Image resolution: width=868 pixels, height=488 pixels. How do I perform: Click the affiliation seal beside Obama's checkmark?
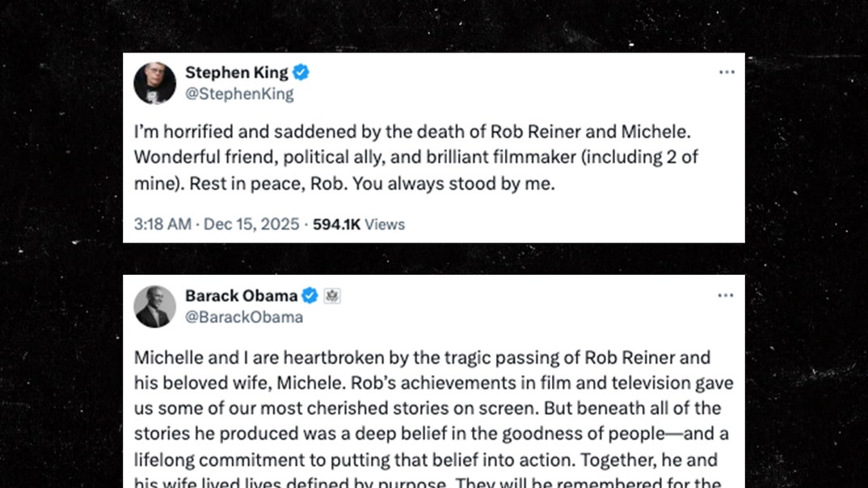[x=331, y=295]
